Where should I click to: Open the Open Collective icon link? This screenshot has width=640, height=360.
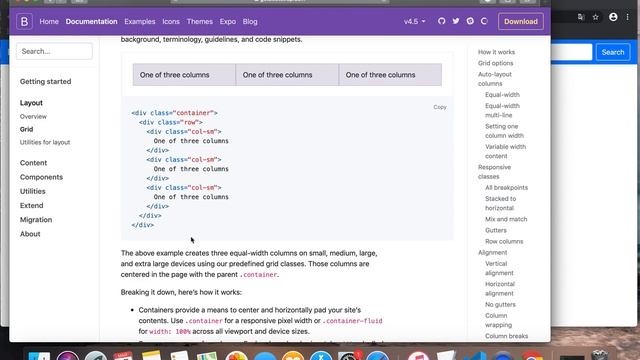484,21
